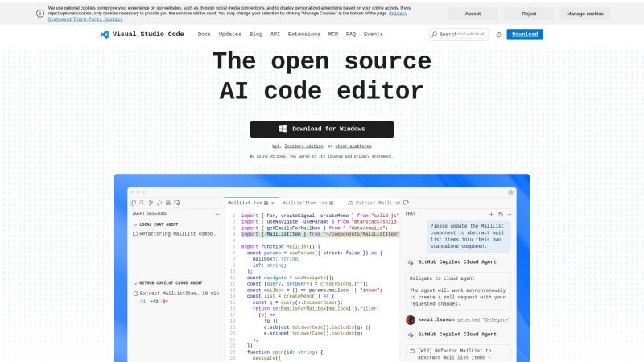Click The open source AI code editor heading

pyautogui.click(x=322, y=76)
